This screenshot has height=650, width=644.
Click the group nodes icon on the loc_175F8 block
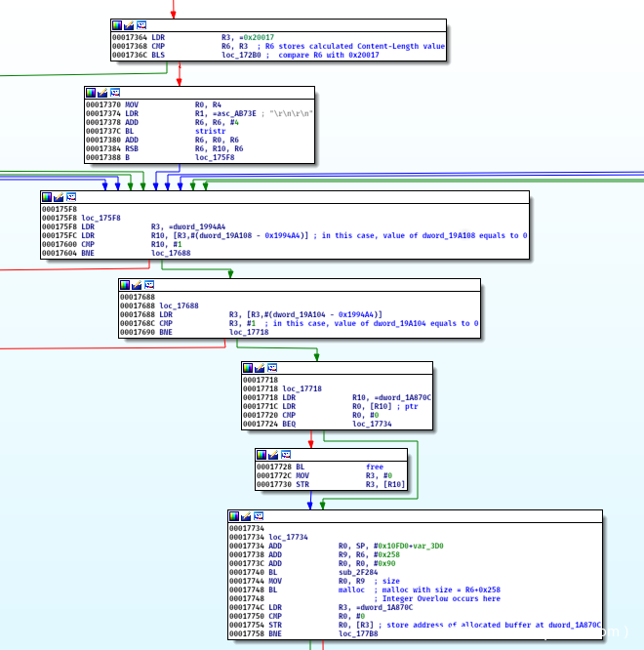[x=70, y=197]
